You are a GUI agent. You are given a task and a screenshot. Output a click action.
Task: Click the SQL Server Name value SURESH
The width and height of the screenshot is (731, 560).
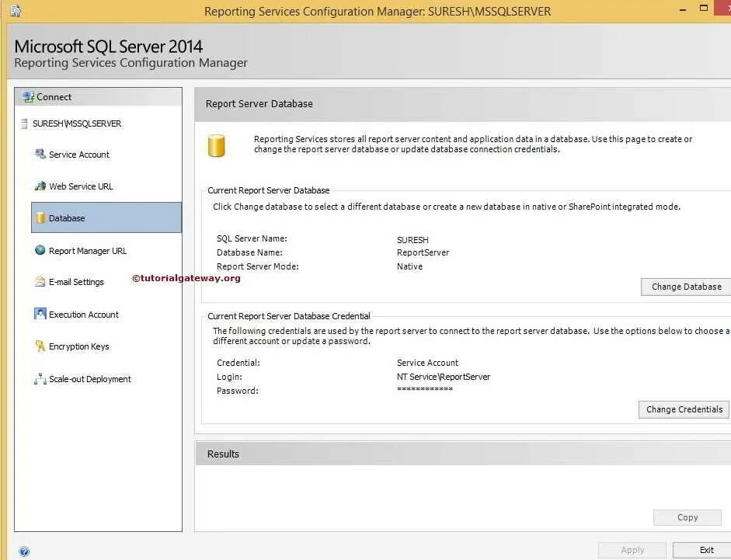coord(412,240)
